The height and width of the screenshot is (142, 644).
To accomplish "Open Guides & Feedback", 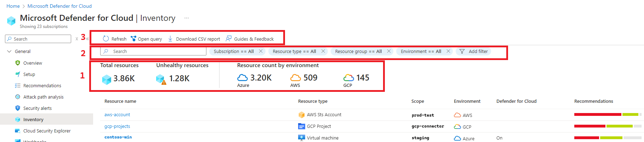I will 250,39.
